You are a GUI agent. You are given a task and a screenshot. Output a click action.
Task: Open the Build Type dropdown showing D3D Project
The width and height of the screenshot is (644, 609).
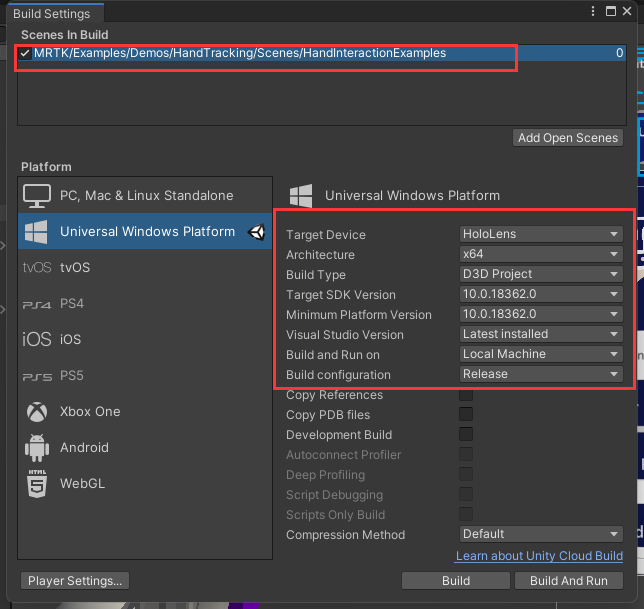click(541, 274)
